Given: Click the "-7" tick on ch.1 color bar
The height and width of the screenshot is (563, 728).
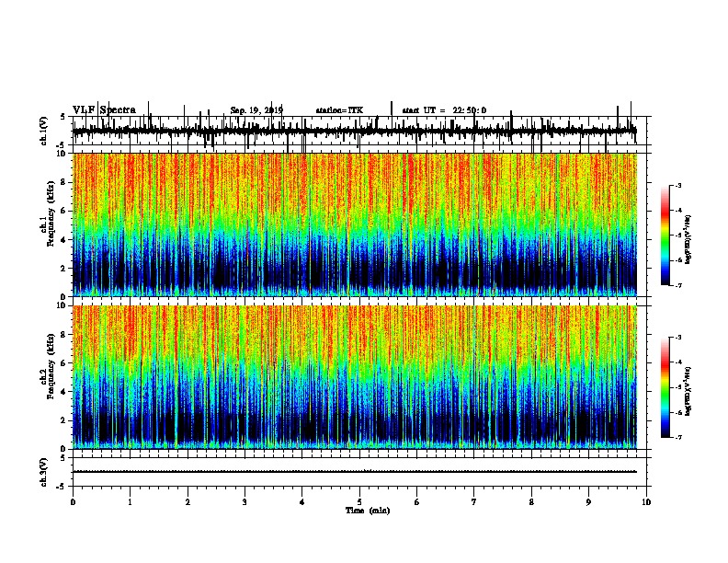Looking at the screenshot, I should click(678, 285).
